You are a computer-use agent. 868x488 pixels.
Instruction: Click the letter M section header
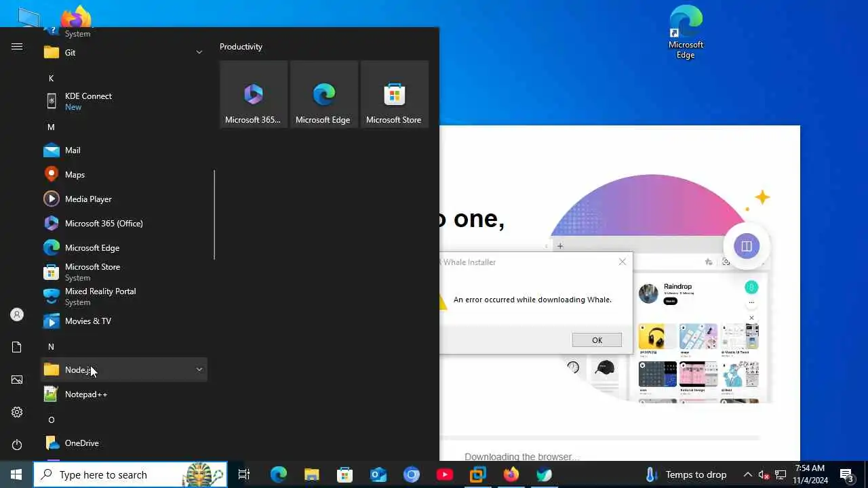click(51, 127)
